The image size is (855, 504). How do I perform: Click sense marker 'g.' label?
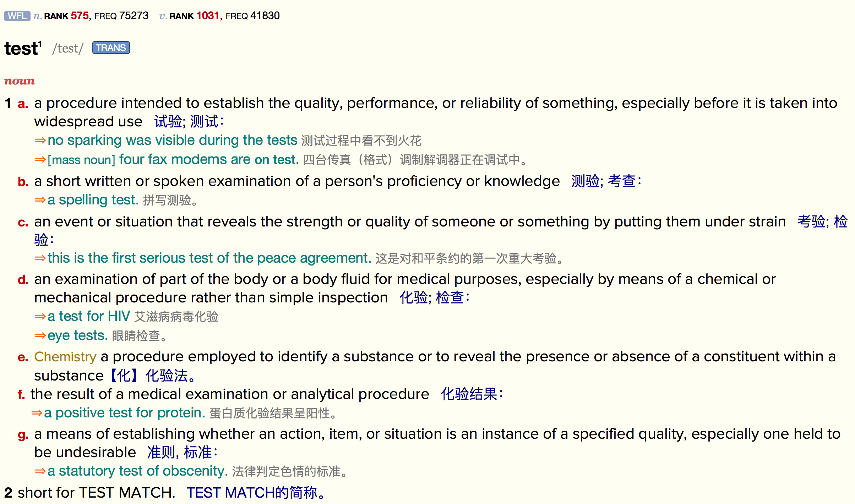pos(23,435)
